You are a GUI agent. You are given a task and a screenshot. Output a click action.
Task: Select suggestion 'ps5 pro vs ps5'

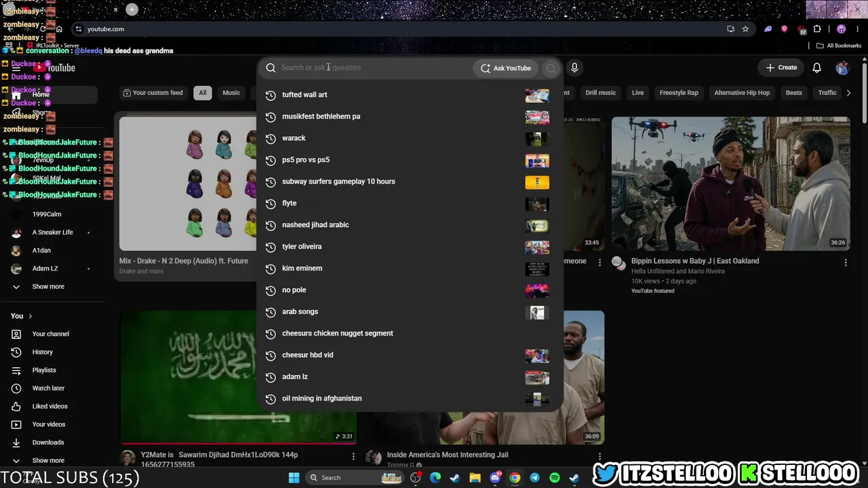(x=410, y=160)
